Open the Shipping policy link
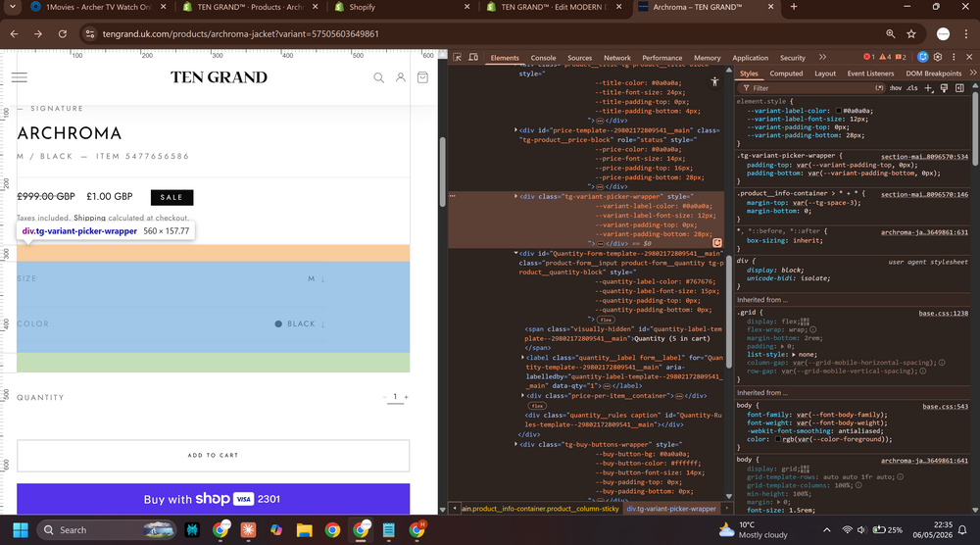Screen dimensions: 980x545 click(x=89, y=219)
